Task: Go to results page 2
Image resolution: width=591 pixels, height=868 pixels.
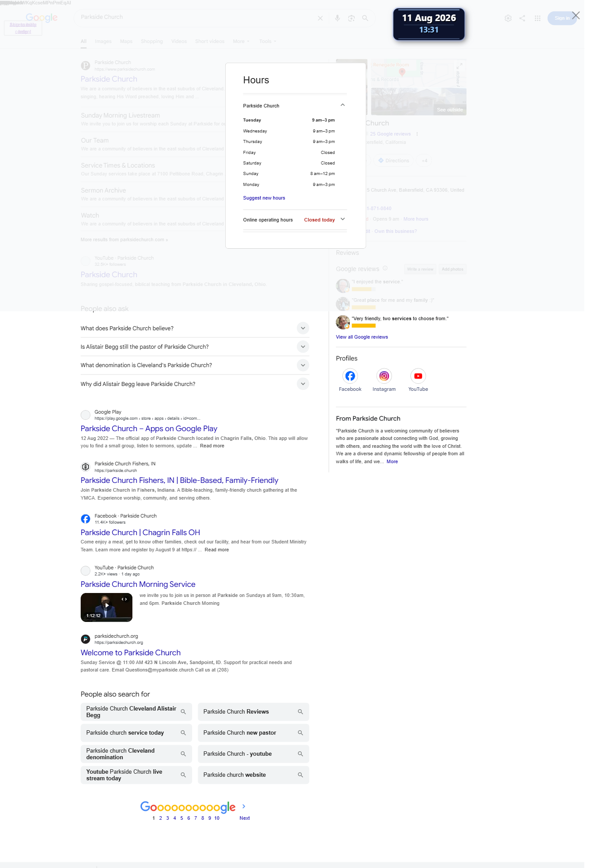Action: point(160,818)
